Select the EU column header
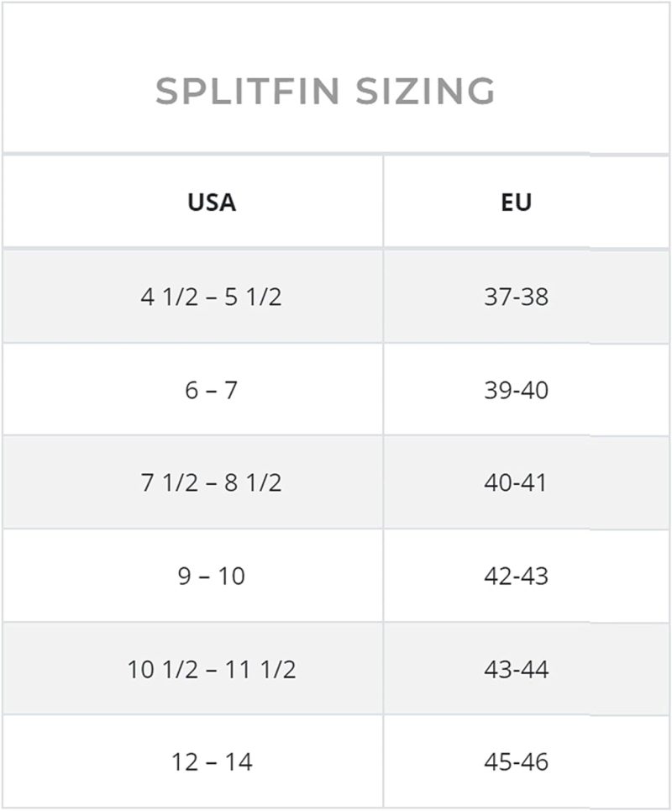 pos(516,203)
